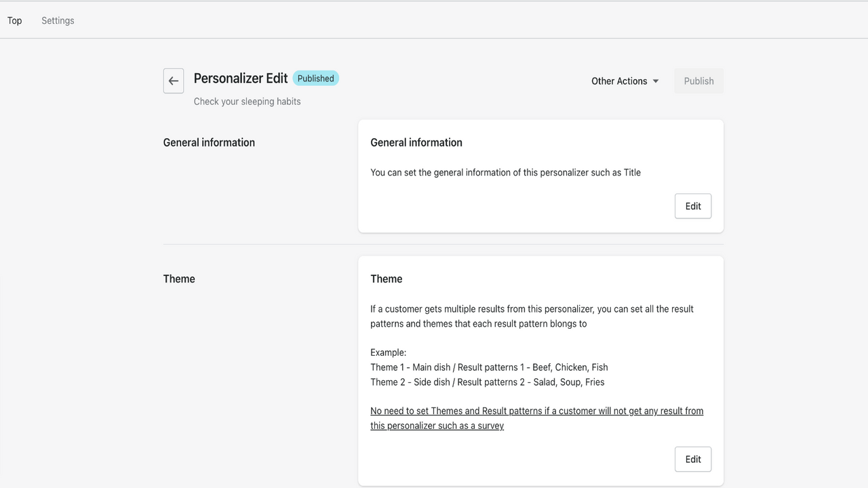868x488 pixels.
Task: Select the sleeping habits subtitle text
Action: 248,101
